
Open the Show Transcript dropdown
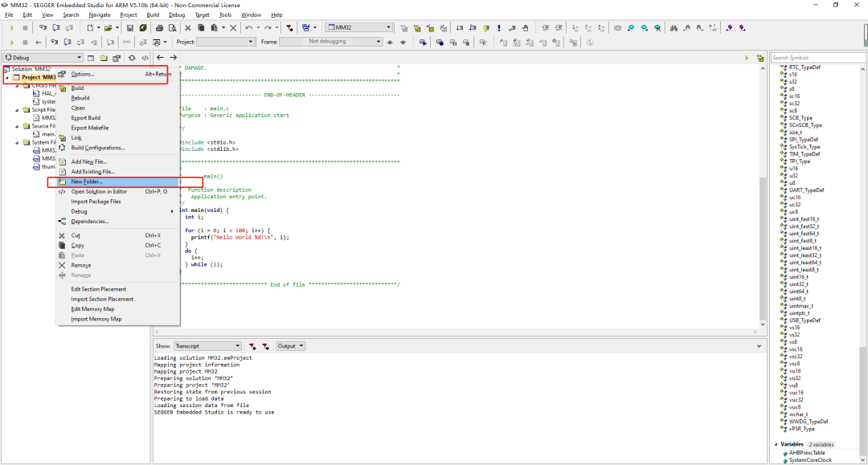pos(207,346)
